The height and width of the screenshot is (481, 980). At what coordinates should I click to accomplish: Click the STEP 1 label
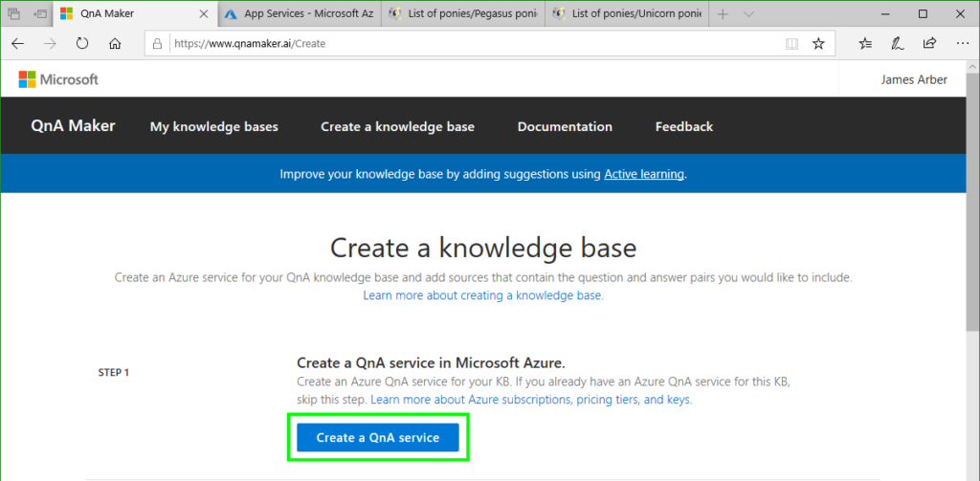point(114,372)
